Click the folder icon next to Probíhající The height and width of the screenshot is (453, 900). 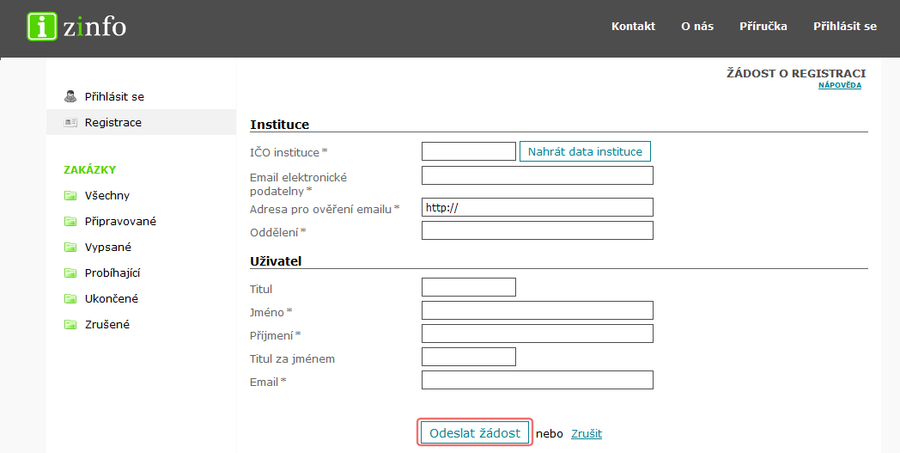pos(70,273)
